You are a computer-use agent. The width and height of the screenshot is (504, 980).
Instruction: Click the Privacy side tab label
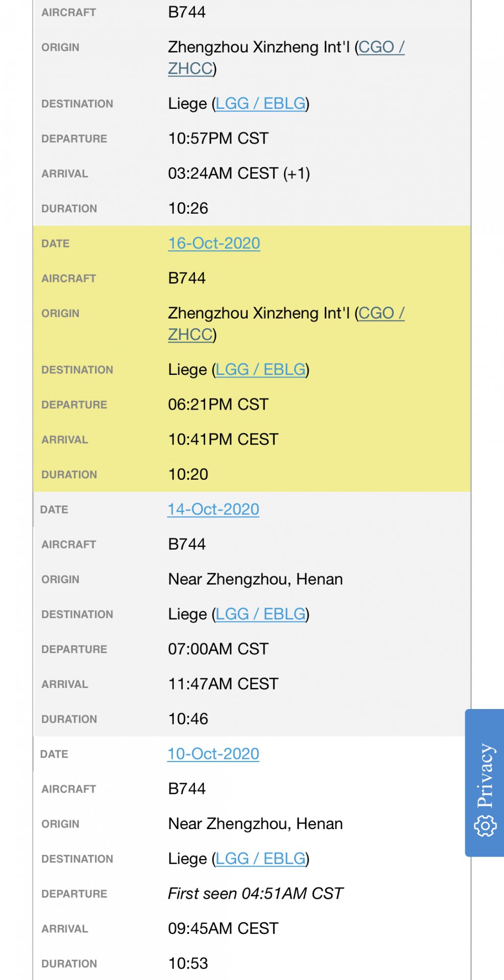coord(486,776)
